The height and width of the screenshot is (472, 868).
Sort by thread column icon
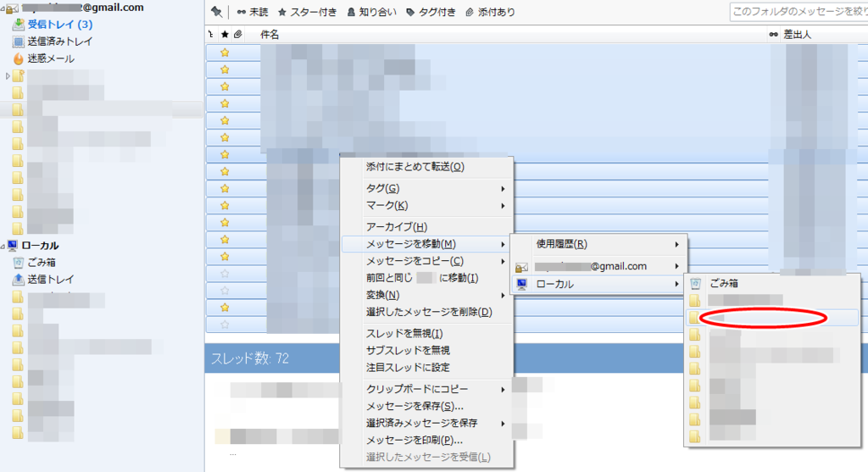211,34
